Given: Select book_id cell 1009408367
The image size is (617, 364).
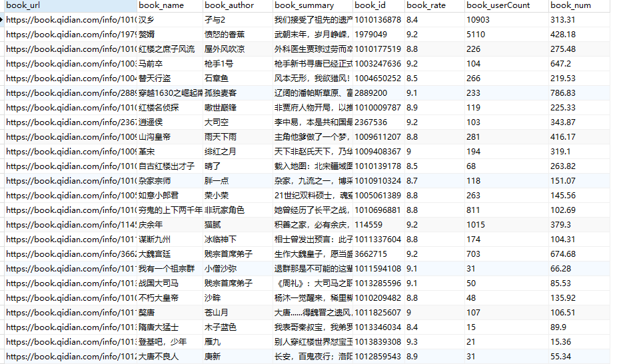Looking at the screenshot, I should click(378, 151).
